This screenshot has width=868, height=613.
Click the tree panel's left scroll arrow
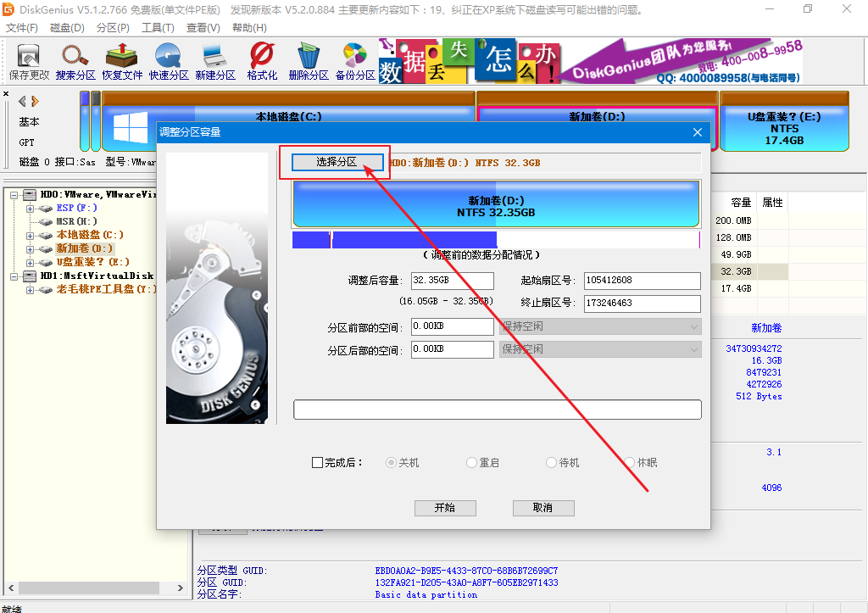(11, 588)
